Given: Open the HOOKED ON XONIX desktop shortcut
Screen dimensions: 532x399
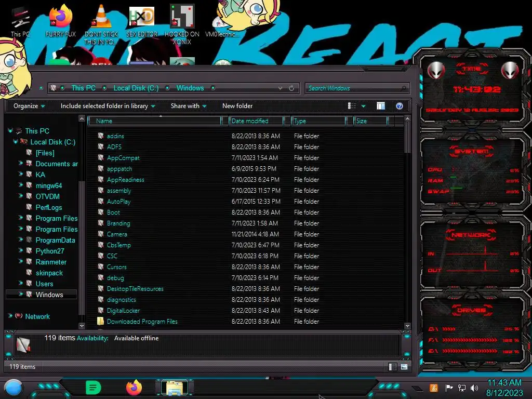Looking at the screenshot, I should click(x=182, y=24).
